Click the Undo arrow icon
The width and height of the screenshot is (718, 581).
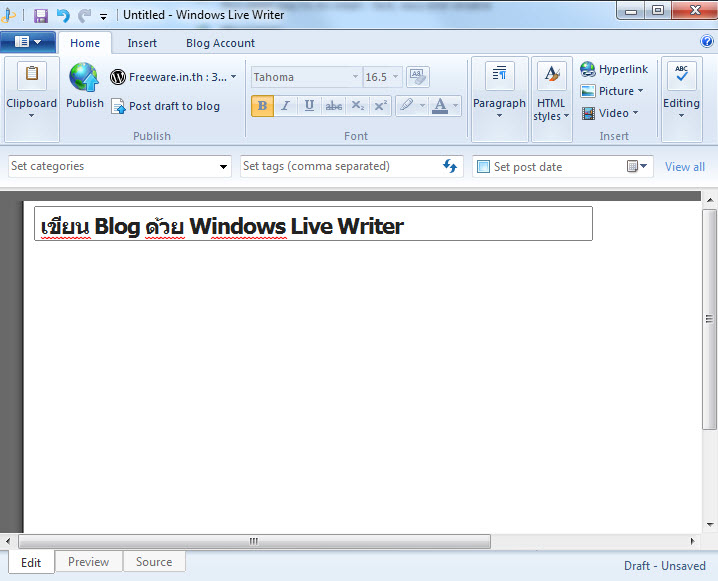[63, 15]
